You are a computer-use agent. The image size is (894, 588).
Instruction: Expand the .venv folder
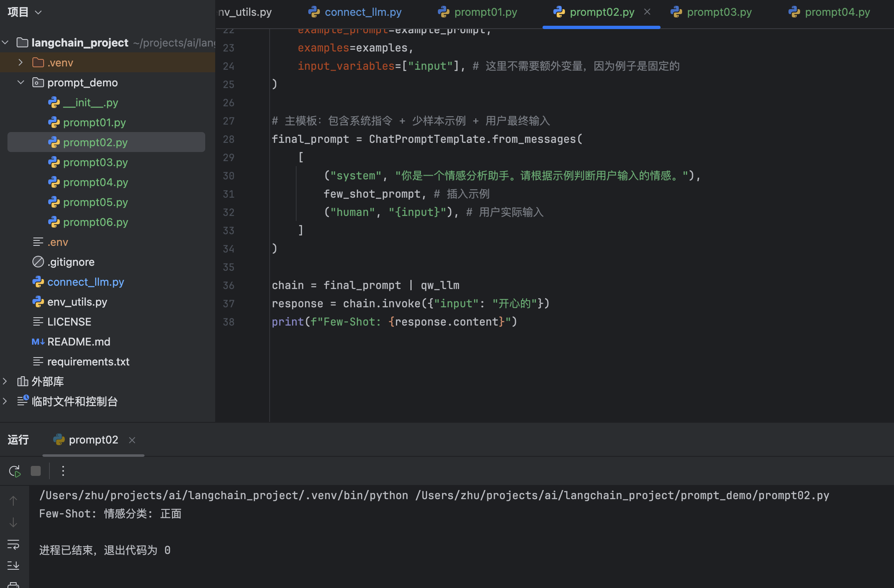click(20, 63)
